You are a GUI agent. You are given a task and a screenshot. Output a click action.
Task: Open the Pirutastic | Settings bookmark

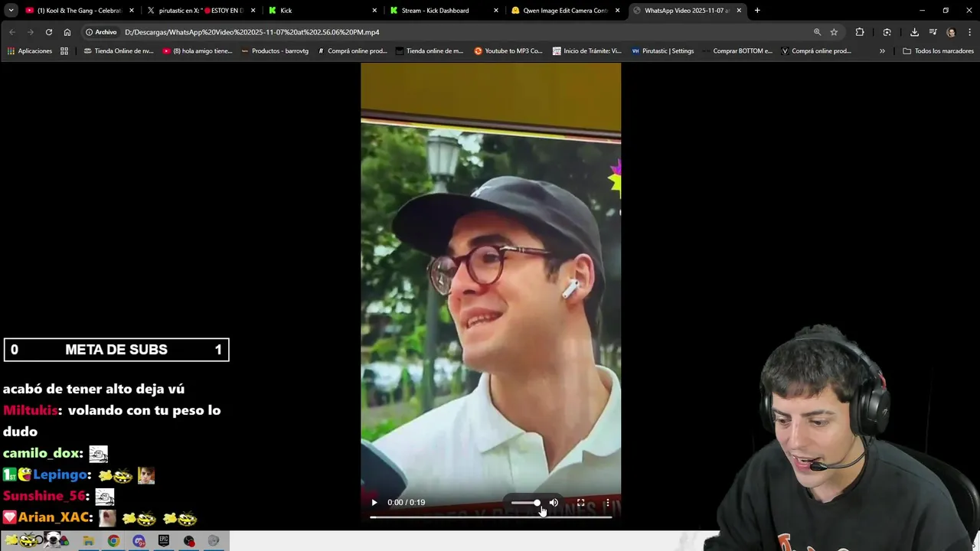pos(663,51)
